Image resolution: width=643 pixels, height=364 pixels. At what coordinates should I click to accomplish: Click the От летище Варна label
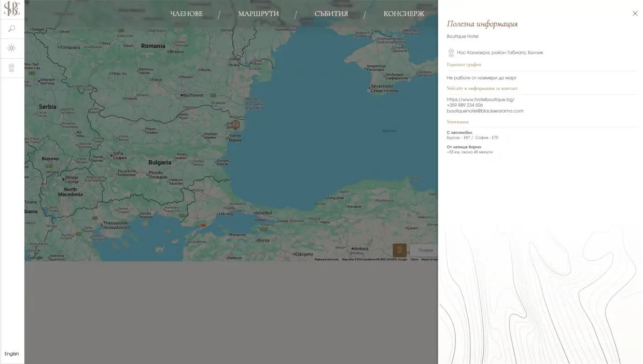(x=464, y=147)
